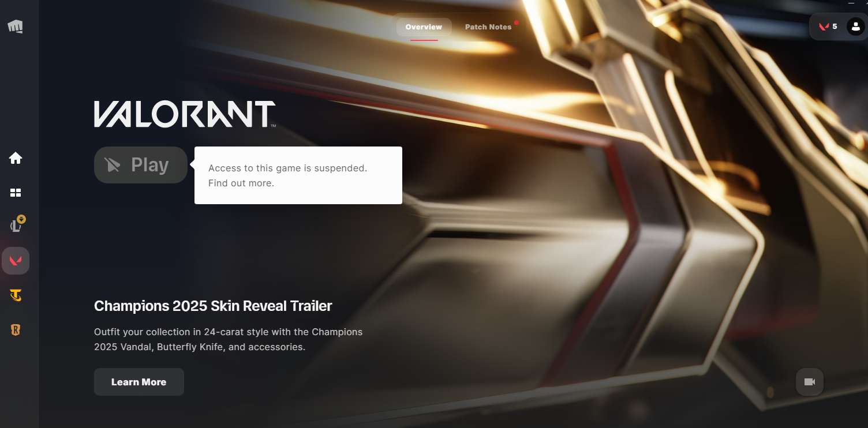Follow the "Find out more." tooltip text

tap(241, 183)
